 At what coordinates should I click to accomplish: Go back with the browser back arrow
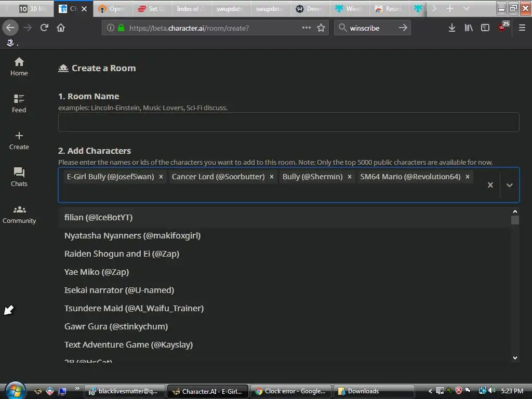click(10, 28)
